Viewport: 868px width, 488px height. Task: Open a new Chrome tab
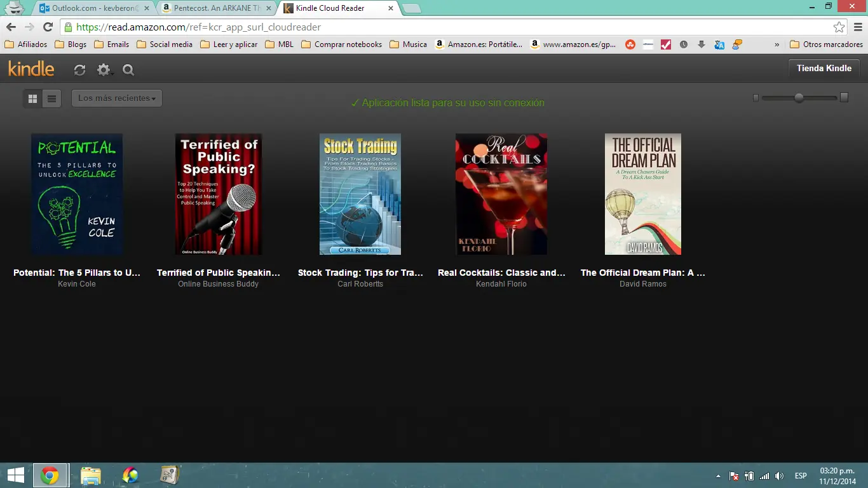click(412, 8)
